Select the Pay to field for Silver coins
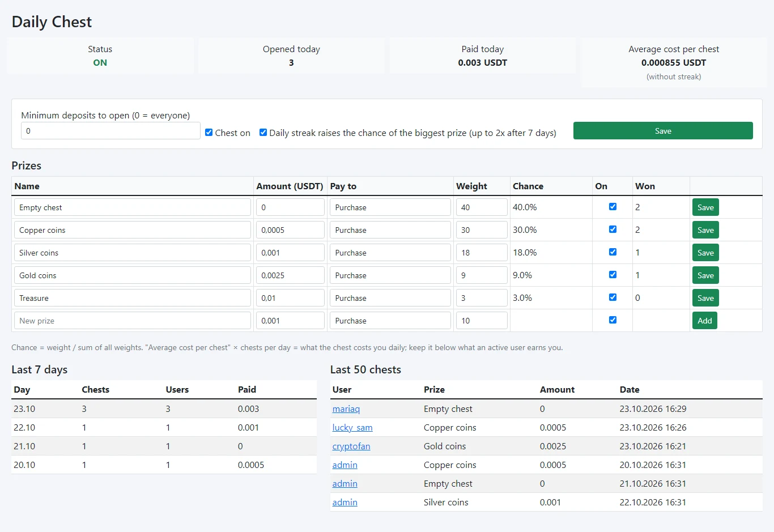This screenshot has width=774, height=532. click(x=390, y=253)
